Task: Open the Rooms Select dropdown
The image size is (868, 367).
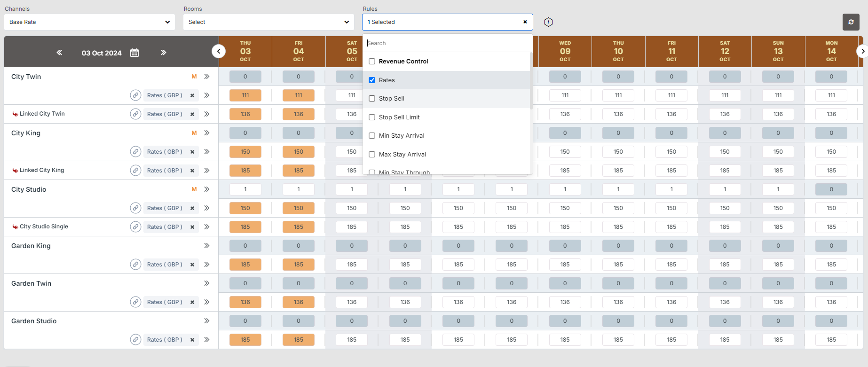Action: click(x=268, y=22)
